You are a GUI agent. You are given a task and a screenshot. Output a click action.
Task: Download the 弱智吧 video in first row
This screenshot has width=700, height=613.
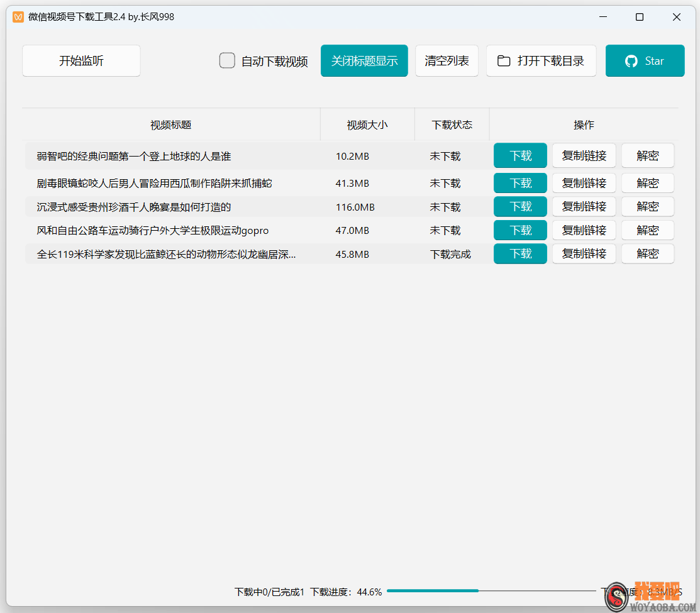point(520,156)
